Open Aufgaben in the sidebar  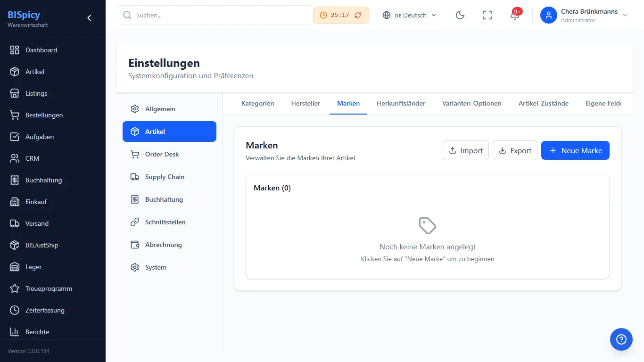[x=53, y=137]
